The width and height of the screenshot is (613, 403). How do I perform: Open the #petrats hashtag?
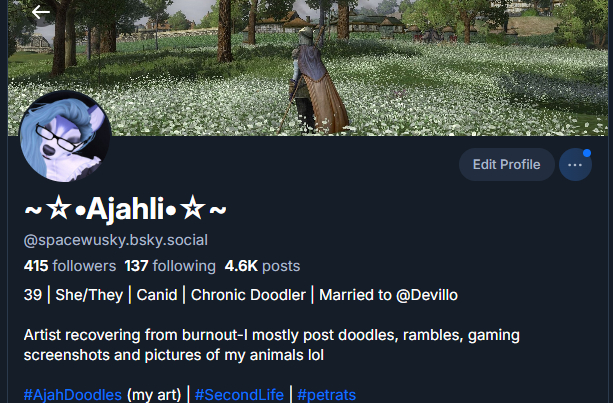point(326,395)
